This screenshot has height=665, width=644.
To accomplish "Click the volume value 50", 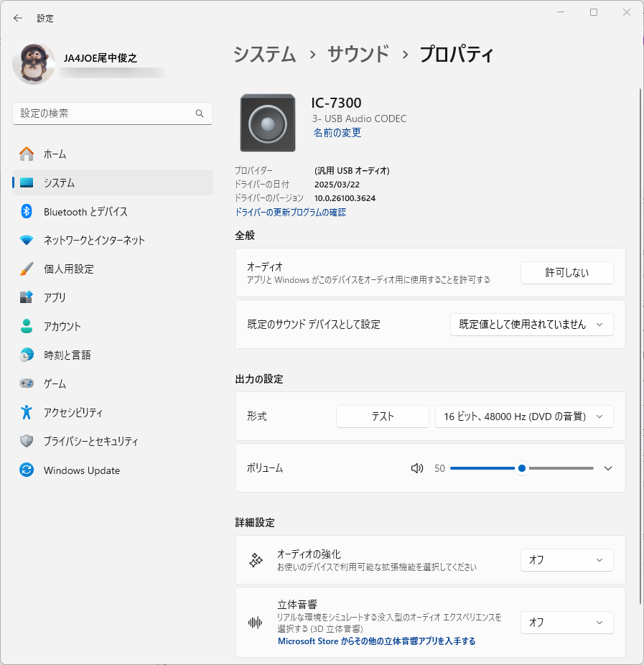I will 439,468.
